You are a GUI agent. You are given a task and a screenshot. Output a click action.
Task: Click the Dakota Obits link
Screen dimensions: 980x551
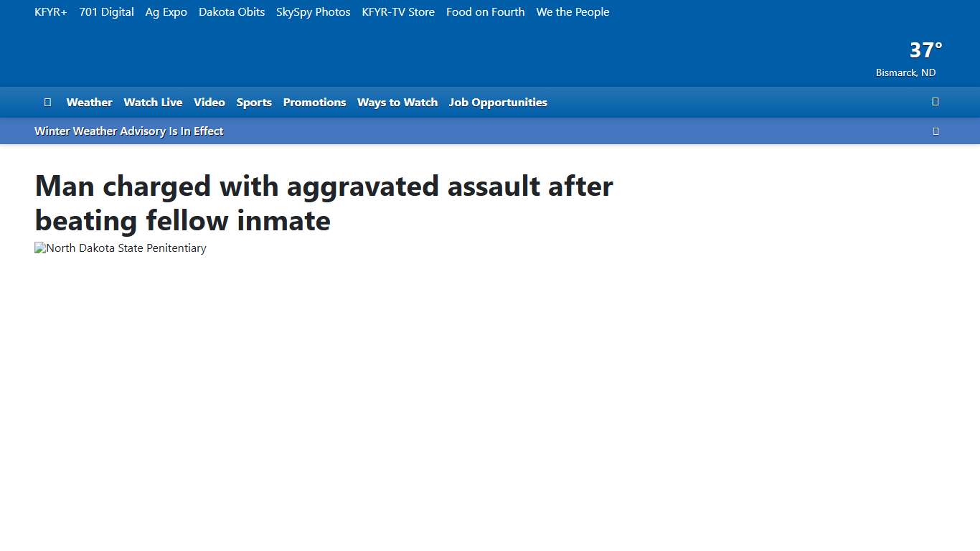click(x=232, y=11)
